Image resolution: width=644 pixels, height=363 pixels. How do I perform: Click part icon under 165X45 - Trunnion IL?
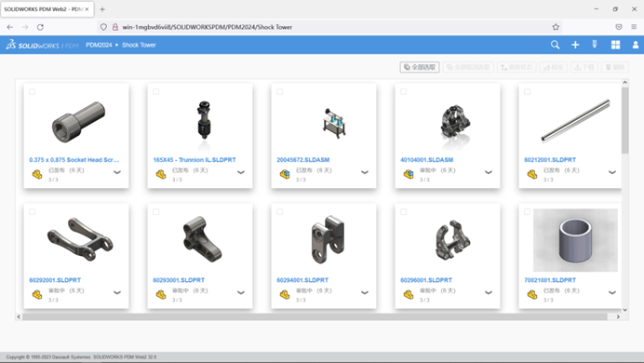click(x=161, y=175)
